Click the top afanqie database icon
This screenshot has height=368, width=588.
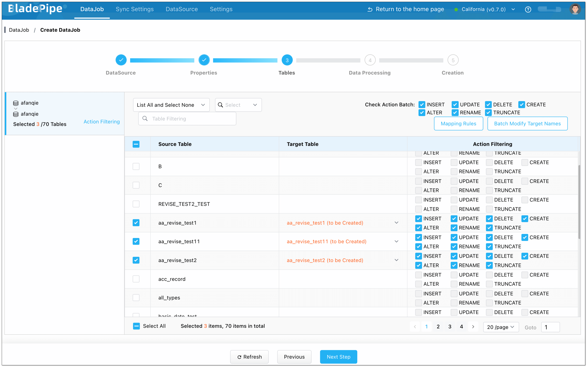pos(16,103)
